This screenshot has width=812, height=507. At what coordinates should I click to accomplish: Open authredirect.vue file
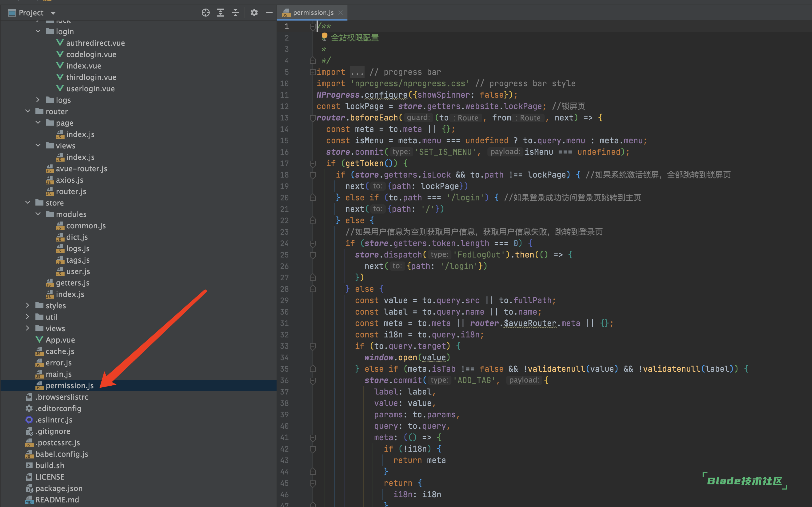[x=95, y=43]
